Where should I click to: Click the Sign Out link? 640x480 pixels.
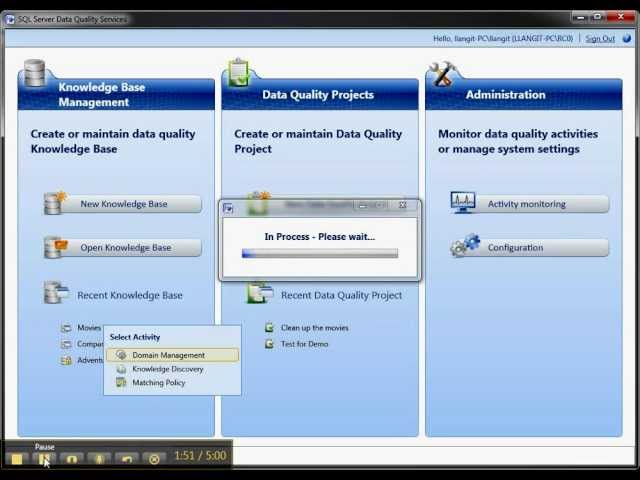(600, 38)
